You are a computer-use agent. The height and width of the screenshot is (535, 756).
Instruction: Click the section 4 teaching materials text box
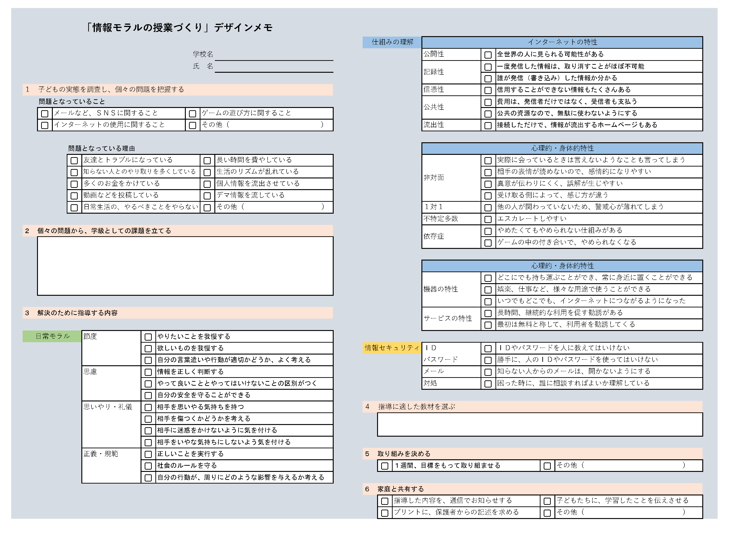540,425
